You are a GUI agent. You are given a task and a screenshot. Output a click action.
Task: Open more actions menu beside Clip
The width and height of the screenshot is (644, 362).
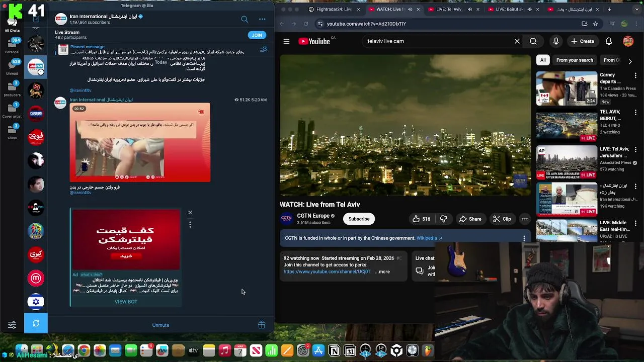[x=525, y=219]
